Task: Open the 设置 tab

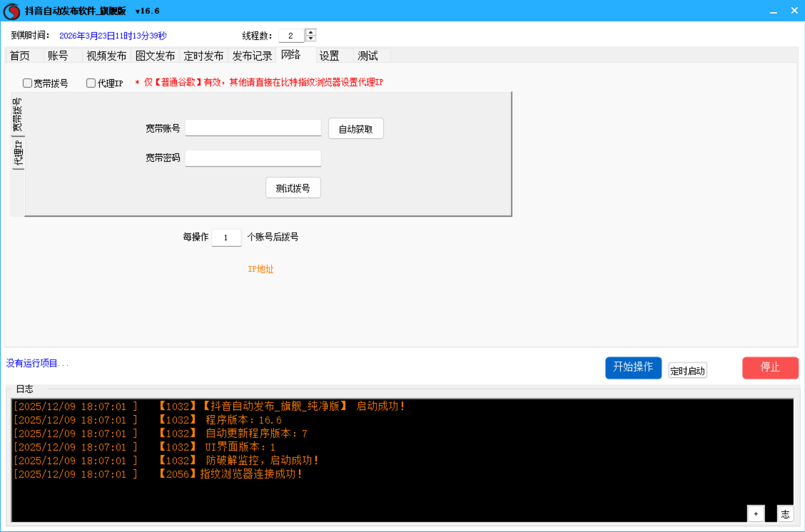Action: point(329,56)
